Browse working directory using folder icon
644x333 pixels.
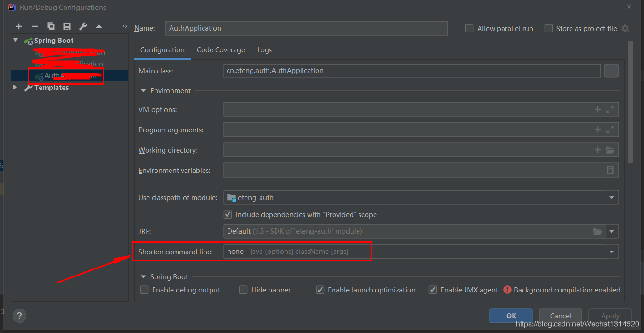(611, 150)
